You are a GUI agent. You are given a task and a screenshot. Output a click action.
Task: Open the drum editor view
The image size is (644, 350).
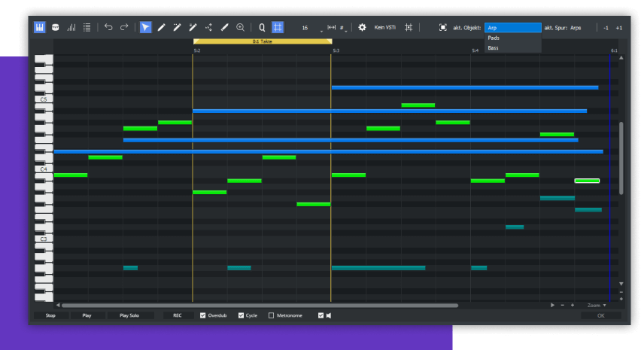tap(55, 27)
